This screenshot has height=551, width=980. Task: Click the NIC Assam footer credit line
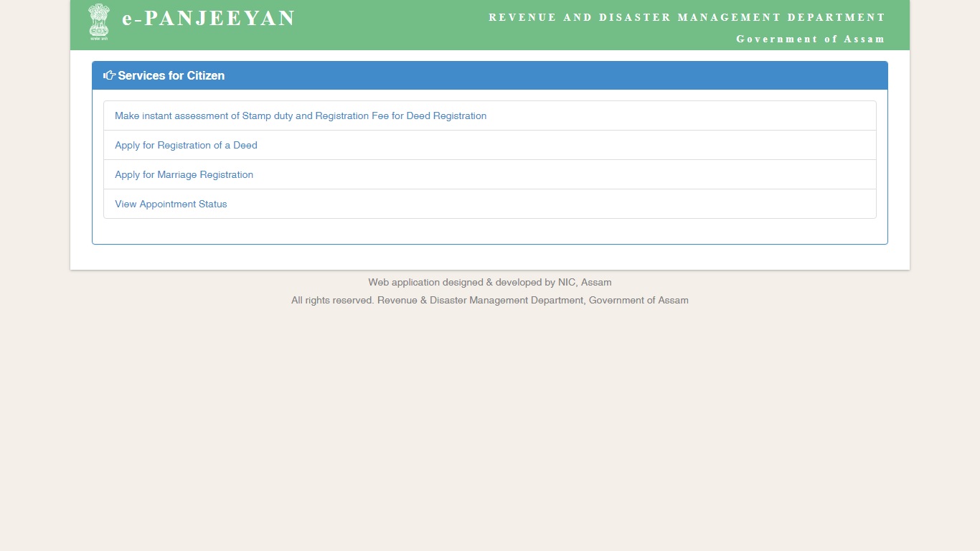point(490,282)
